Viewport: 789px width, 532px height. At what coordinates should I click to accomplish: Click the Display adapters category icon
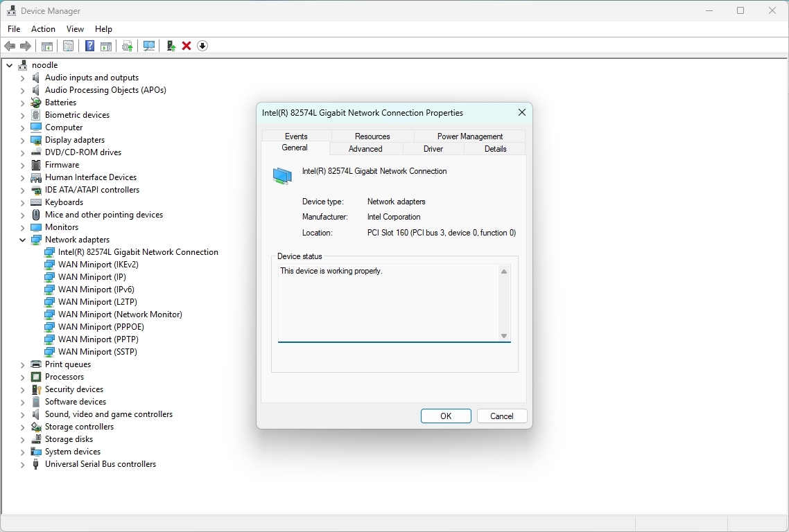point(36,140)
